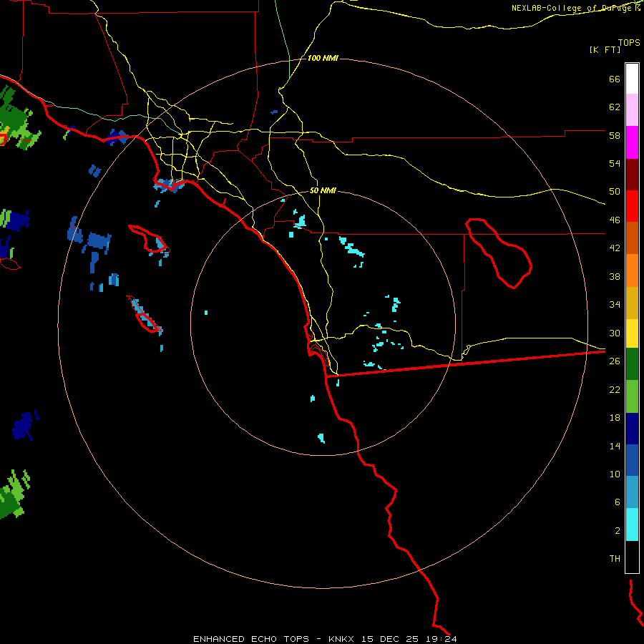Click the [K FT] units label

[x=605, y=50]
